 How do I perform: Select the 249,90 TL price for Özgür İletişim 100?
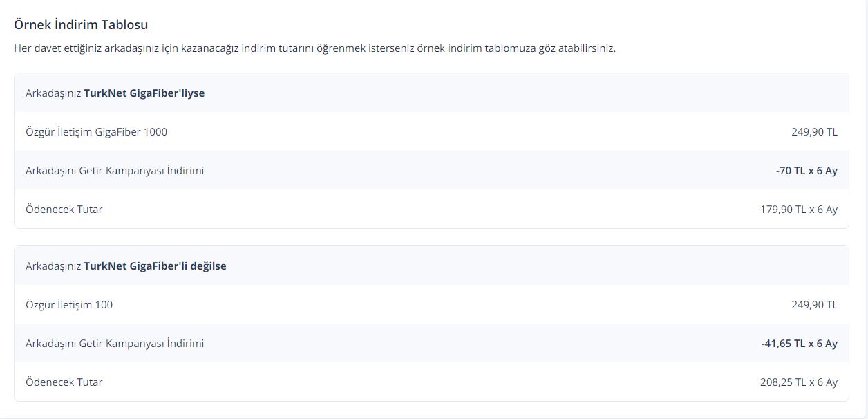814,304
